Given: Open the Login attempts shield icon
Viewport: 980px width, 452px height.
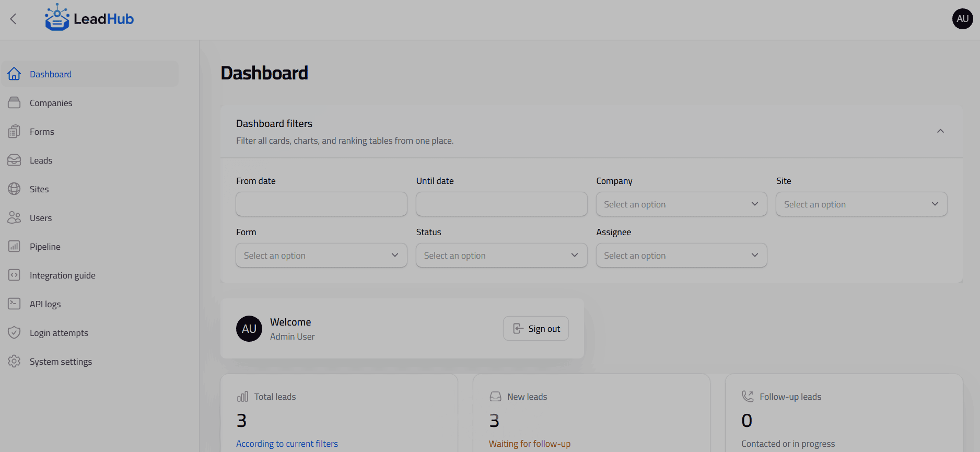Looking at the screenshot, I should pyautogui.click(x=14, y=333).
